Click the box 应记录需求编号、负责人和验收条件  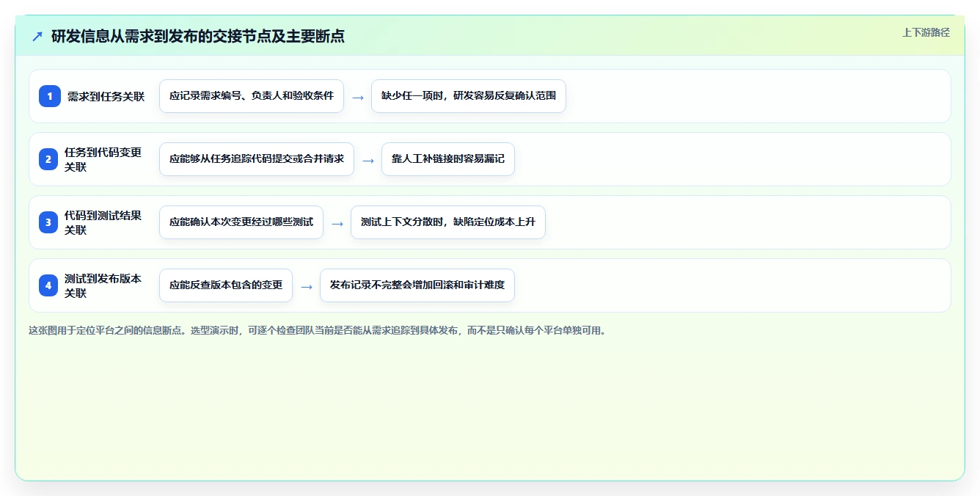tap(252, 96)
